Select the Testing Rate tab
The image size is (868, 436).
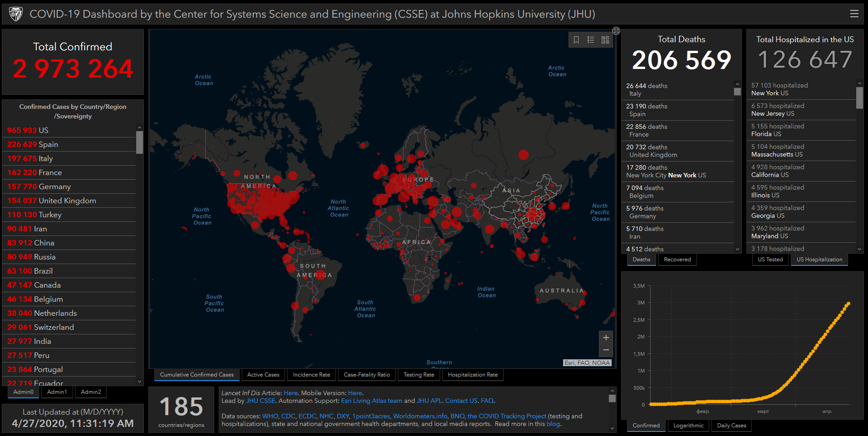point(419,375)
